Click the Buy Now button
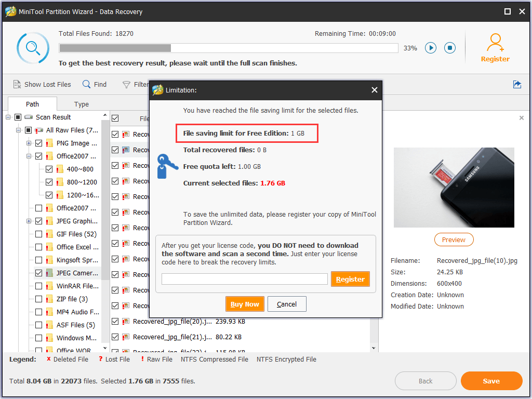The height and width of the screenshot is (399, 532). [245, 304]
